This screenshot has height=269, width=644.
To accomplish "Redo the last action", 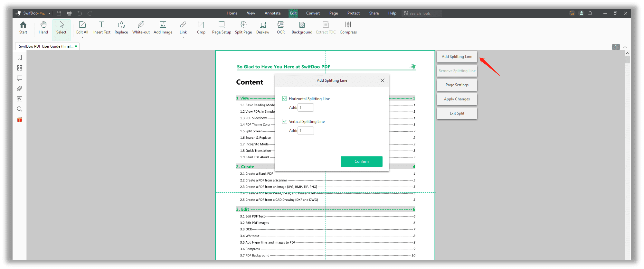I will 90,13.
